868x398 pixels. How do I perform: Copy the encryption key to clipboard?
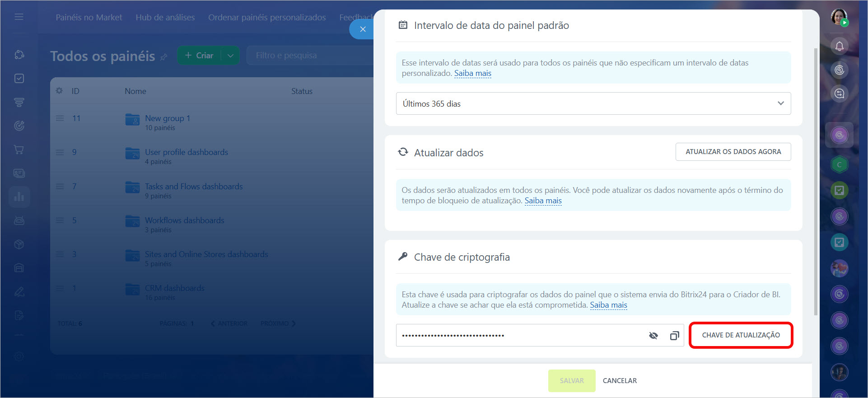point(674,336)
